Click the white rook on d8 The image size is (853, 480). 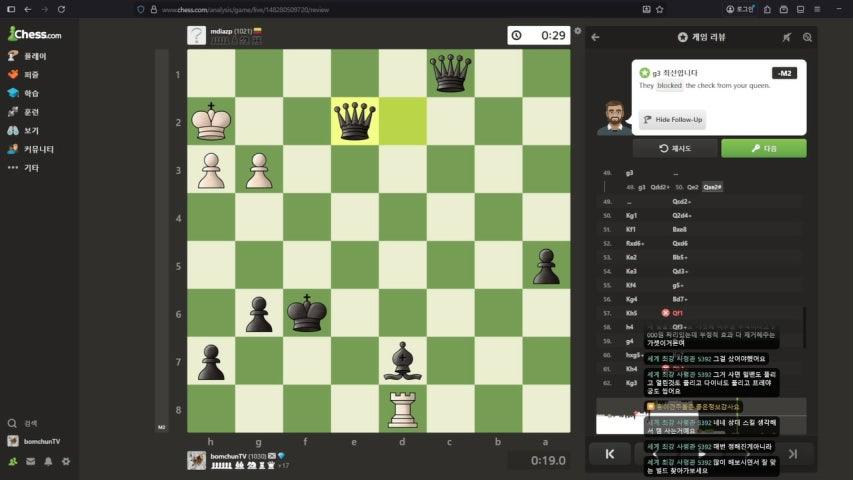pyautogui.click(x=403, y=409)
